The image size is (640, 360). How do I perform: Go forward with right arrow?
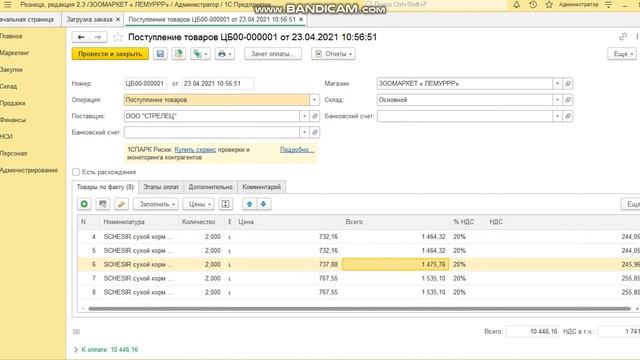coord(98,37)
